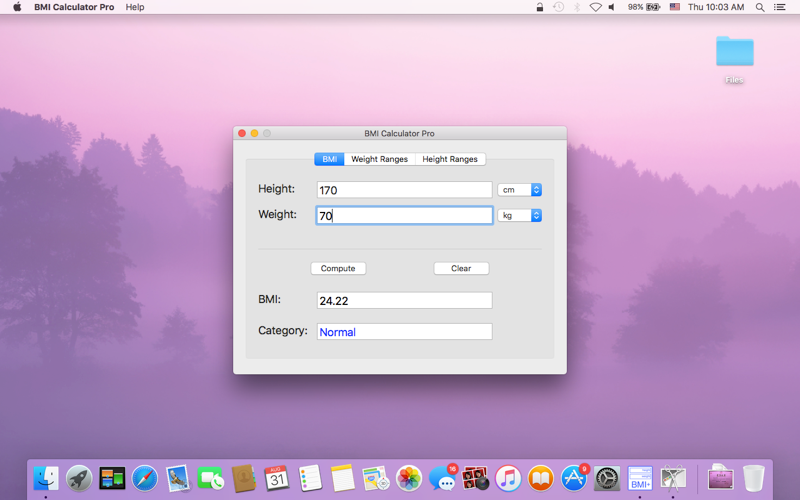Open the Photos app in dock
800x500 pixels.
click(x=409, y=479)
